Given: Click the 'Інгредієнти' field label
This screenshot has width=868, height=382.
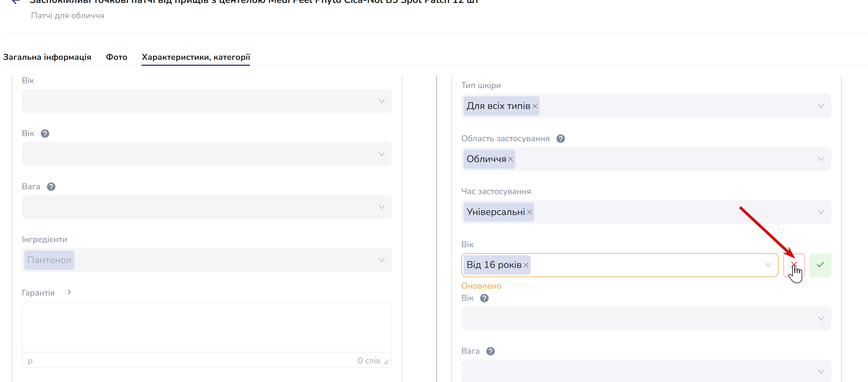Looking at the screenshot, I should 45,240.
